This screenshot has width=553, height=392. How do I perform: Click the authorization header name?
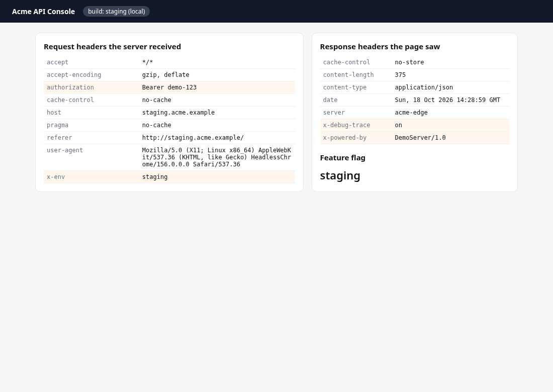(70, 87)
